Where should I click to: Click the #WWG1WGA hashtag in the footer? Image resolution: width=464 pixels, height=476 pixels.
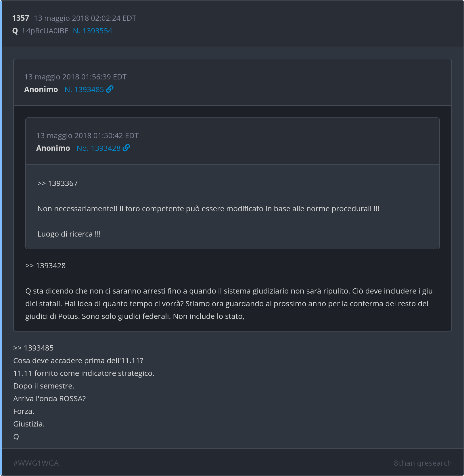36,463
